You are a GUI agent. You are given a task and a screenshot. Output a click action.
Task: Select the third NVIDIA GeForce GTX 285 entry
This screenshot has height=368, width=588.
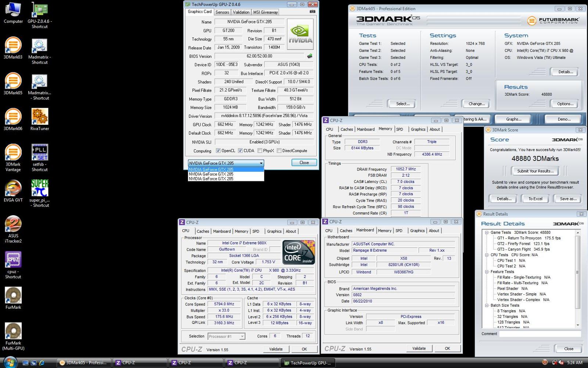(226, 179)
